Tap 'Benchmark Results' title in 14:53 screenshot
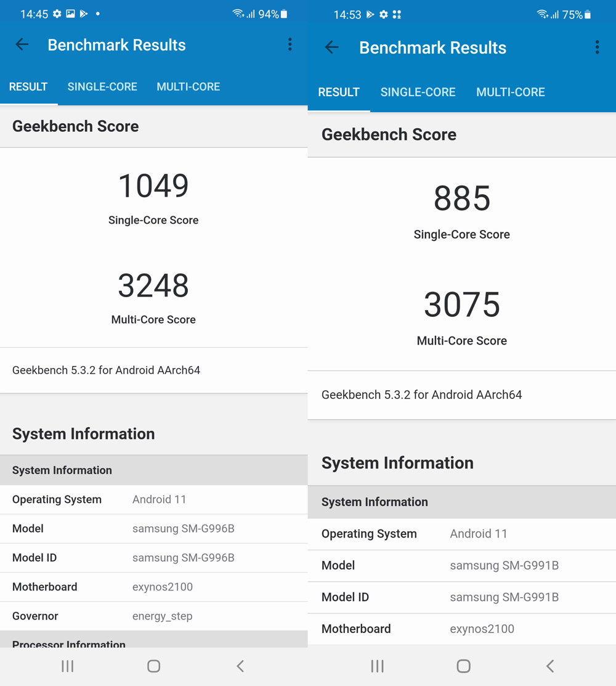Screen dimensions: 616x686 click(x=433, y=47)
